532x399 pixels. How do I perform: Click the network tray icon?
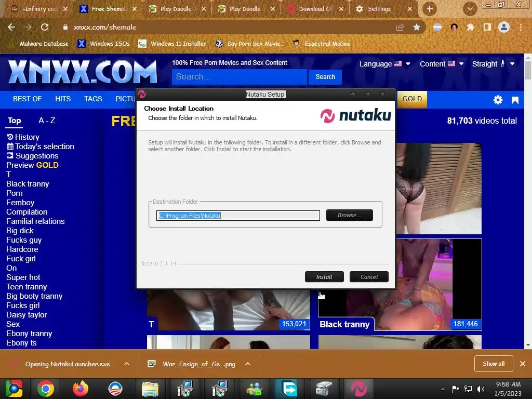point(468,389)
